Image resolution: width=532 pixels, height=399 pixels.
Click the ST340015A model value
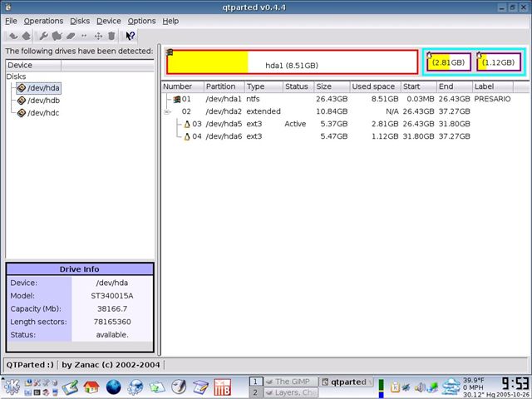click(112, 296)
